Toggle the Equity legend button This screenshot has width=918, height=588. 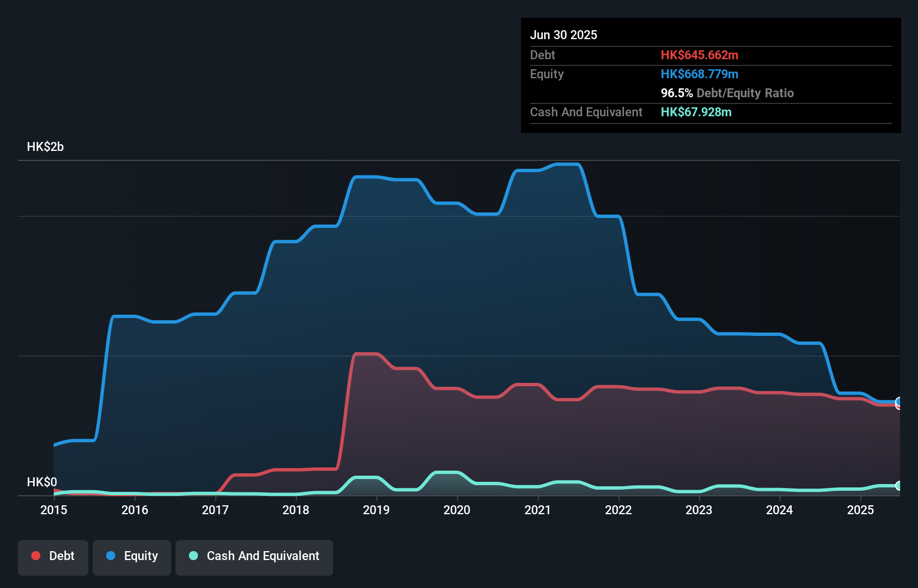[132, 557]
